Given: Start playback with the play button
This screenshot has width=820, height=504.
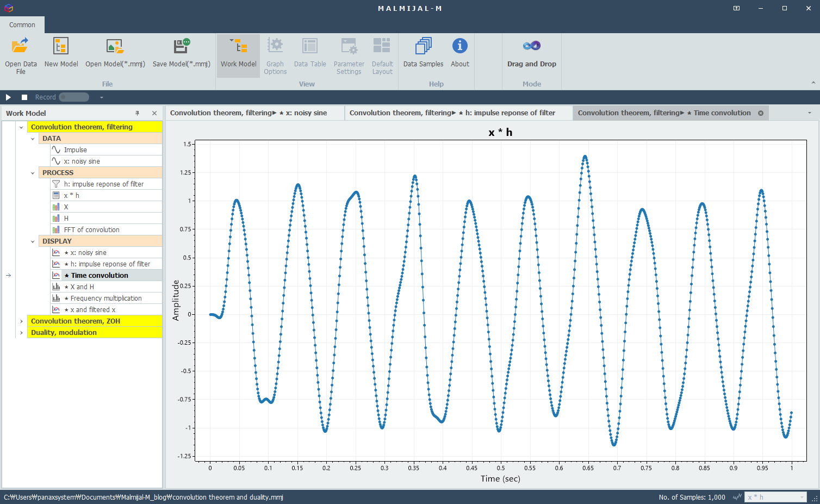Looking at the screenshot, I should [8, 97].
